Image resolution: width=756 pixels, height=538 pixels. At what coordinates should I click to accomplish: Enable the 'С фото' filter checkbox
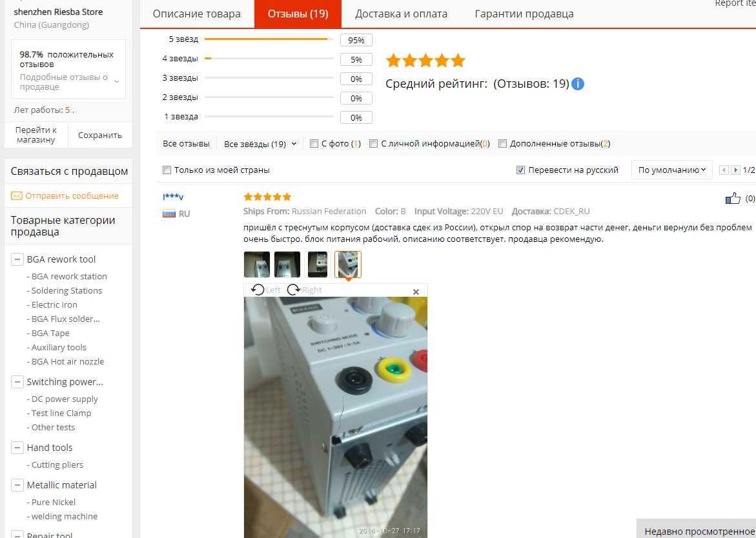[314, 143]
